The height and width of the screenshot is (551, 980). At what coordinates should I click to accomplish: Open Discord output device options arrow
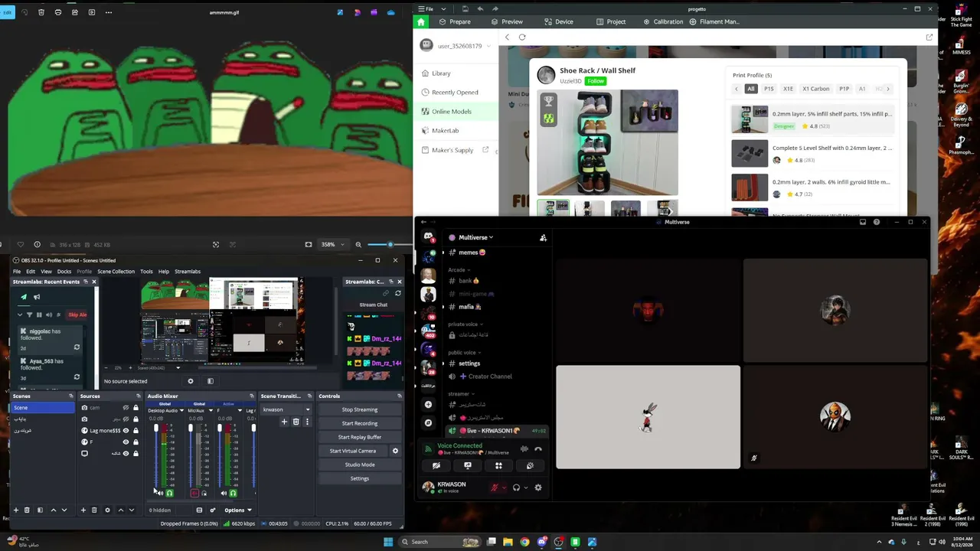tap(526, 487)
